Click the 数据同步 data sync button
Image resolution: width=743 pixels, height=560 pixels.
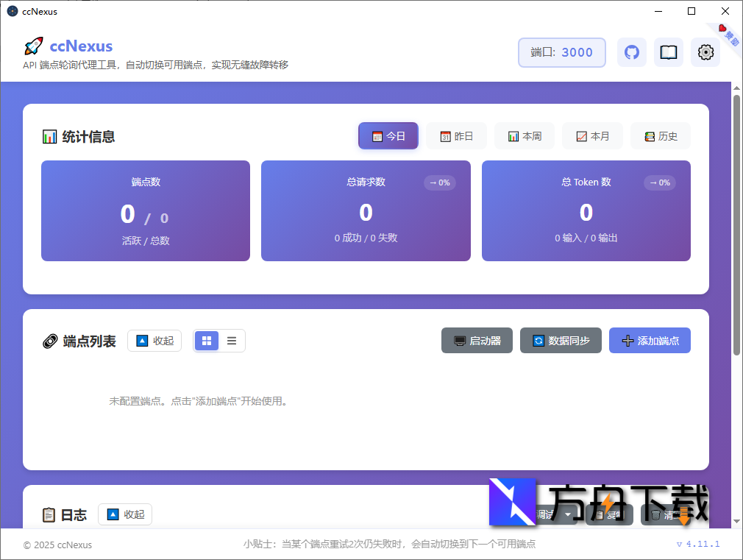[x=561, y=340]
